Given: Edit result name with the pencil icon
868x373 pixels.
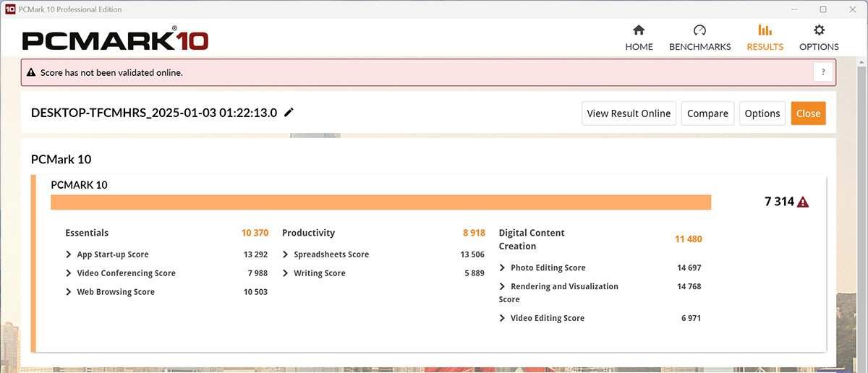Looking at the screenshot, I should (x=289, y=113).
